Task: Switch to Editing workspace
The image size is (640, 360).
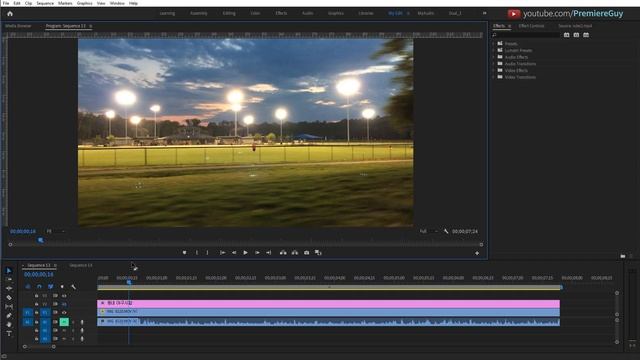Action: (x=229, y=13)
